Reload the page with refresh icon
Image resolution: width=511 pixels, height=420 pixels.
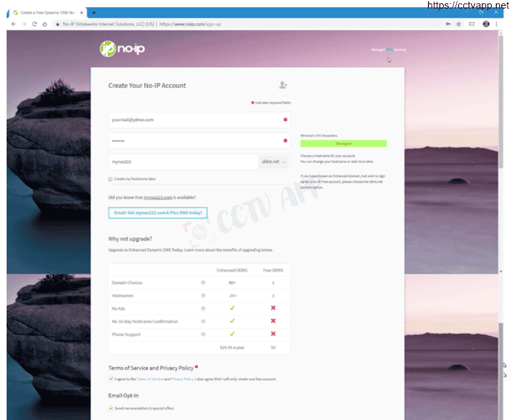tap(34, 24)
